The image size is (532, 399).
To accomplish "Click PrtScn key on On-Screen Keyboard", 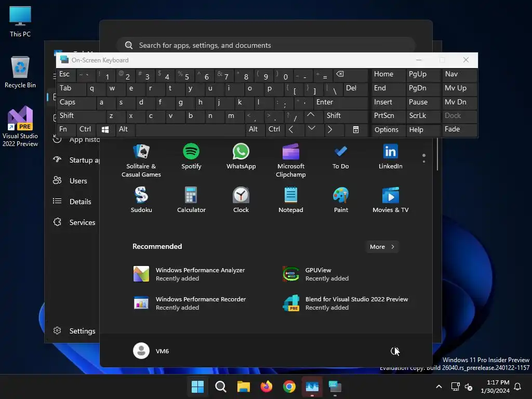I will click(389, 116).
